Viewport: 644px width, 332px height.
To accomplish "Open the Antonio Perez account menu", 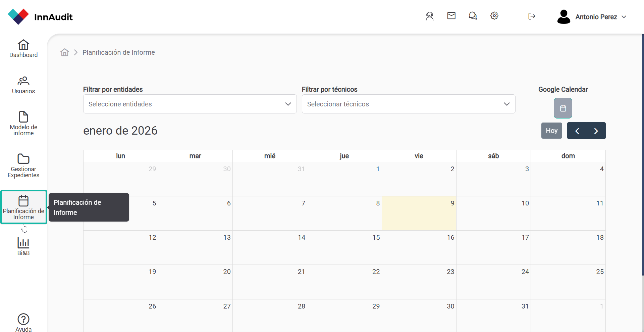I will 592,17.
